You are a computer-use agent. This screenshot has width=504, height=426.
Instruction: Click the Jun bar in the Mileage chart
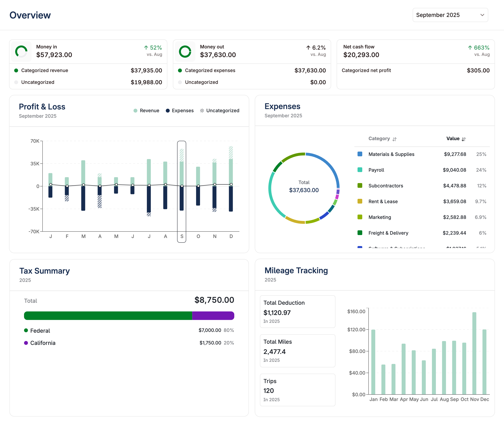tap(424, 377)
